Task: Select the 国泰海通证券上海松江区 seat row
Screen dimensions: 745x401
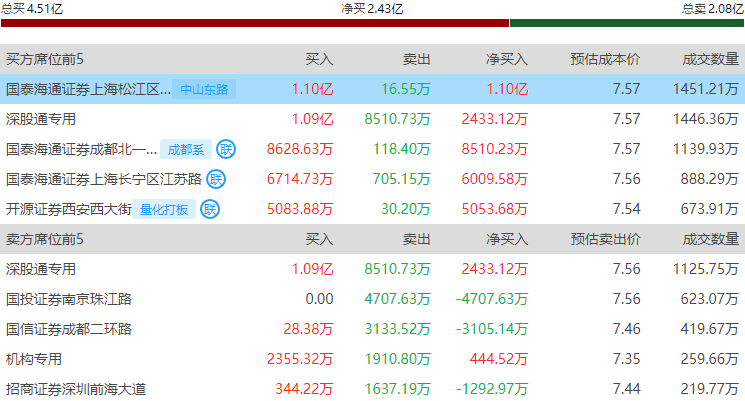Action: coord(372,89)
